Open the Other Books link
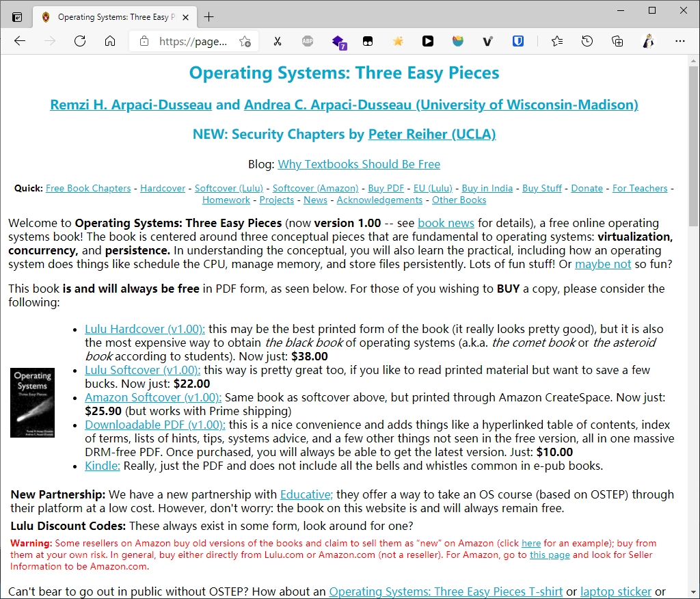 coord(459,200)
